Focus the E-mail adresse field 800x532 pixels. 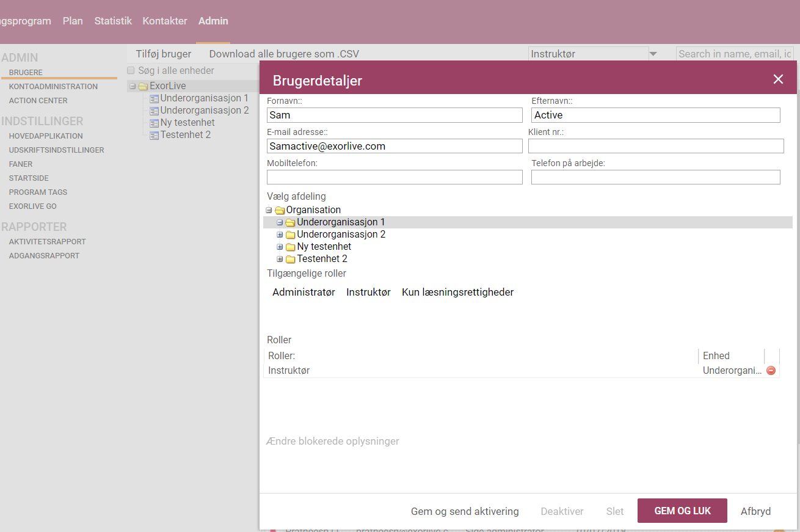click(x=395, y=146)
